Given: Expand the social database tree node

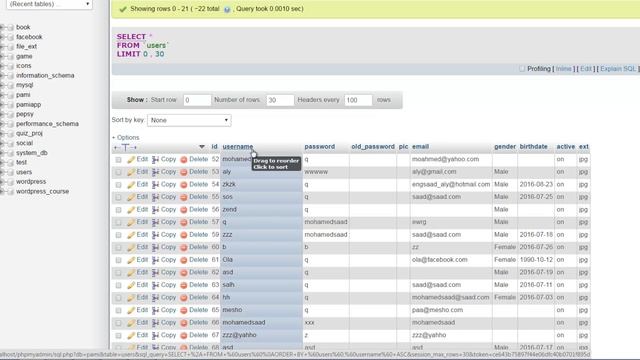Looking at the screenshot, I should 2,144.
